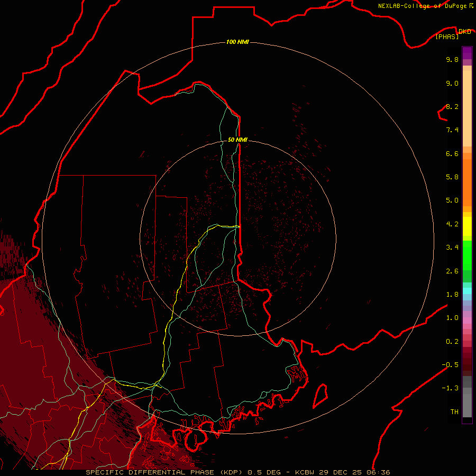Image resolution: width=476 pixels, height=476 pixels.
Task: Pick the pink segment of color bar
Action: click(x=467, y=321)
